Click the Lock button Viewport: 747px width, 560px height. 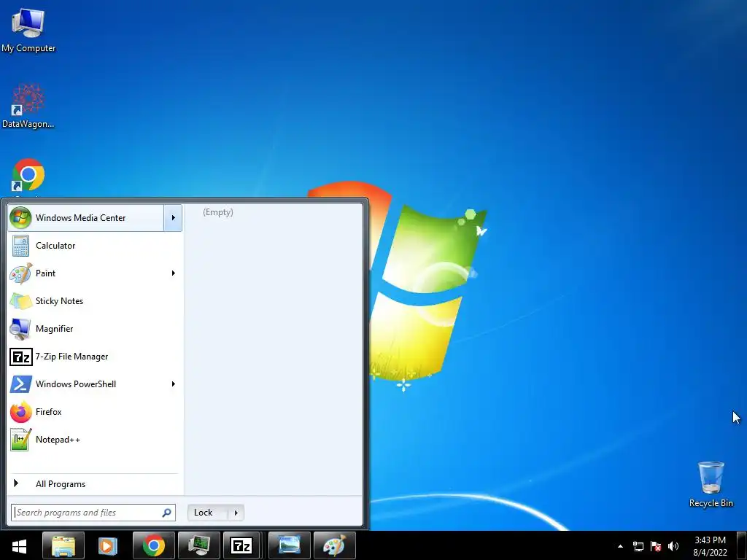[207, 513]
